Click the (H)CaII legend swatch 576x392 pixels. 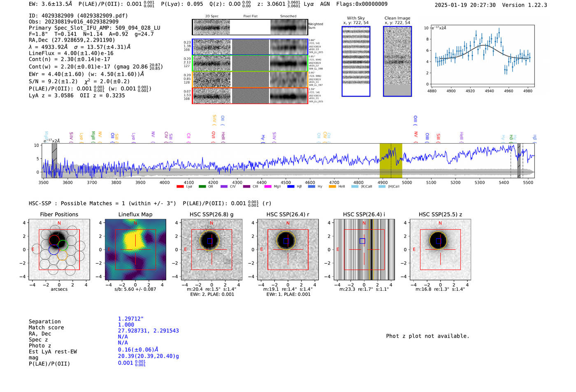point(382,187)
